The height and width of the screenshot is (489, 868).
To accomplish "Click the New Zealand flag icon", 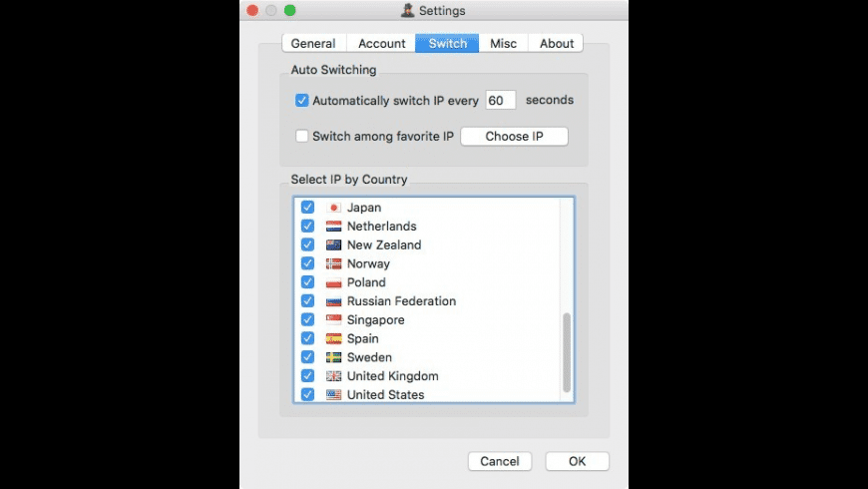I will 333,244.
